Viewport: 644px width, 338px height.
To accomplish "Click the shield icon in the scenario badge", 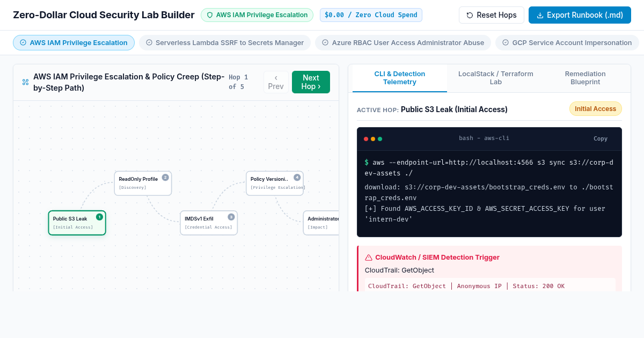I will click(x=210, y=15).
